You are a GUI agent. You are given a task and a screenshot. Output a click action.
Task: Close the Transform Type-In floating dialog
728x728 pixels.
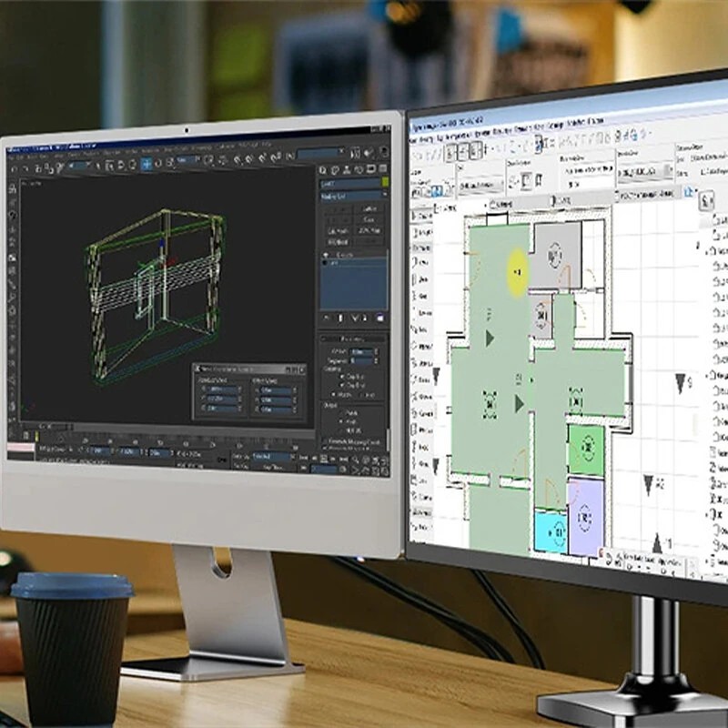click(x=301, y=369)
